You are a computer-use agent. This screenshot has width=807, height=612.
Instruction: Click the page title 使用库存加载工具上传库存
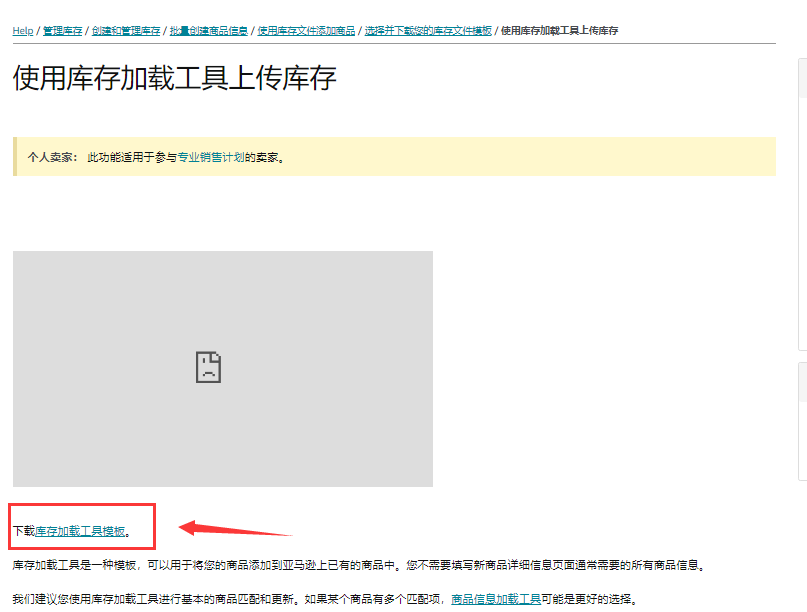click(174, 78)
